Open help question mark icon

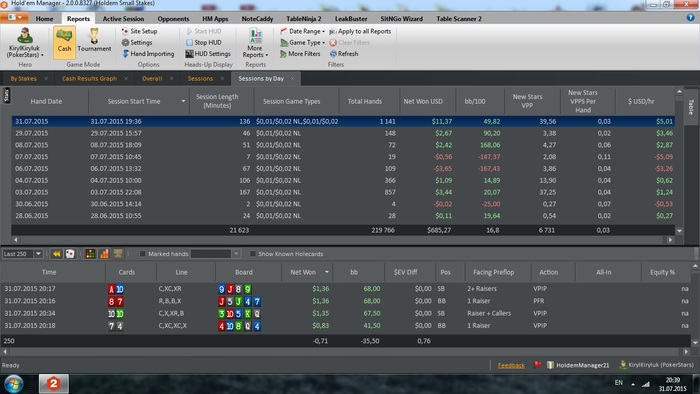690,18
